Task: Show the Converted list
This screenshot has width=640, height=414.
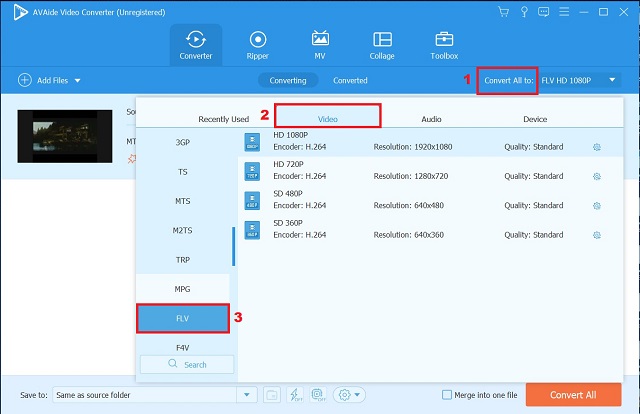Action: [350, 80]
